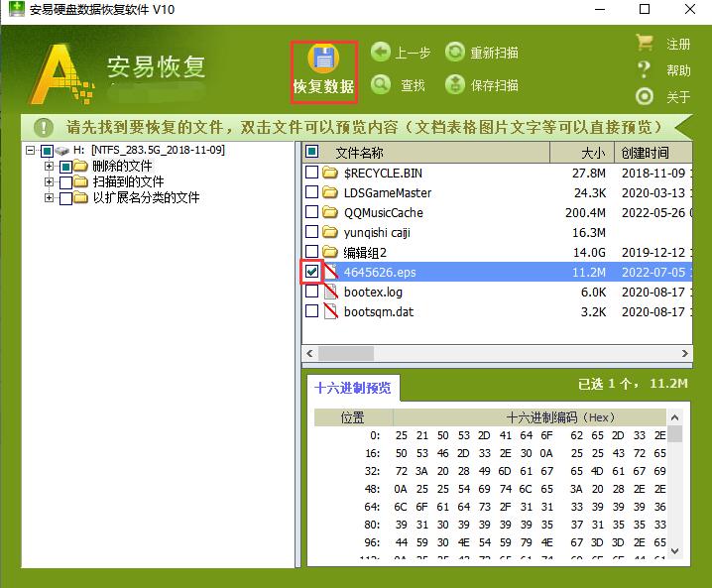Click the 恢复数据 button label
This screenshot has width=712, height=588.
pyautogui.click(x=323, y=86)
